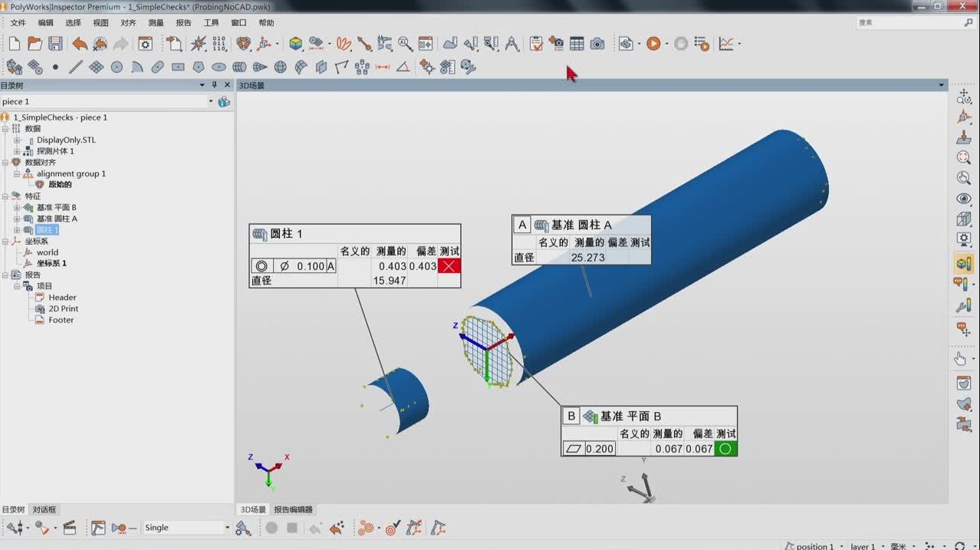The image size is (980, 550).
Task: Select 2D Print report item
Action: pyautogui.click(x=64, y=308)
